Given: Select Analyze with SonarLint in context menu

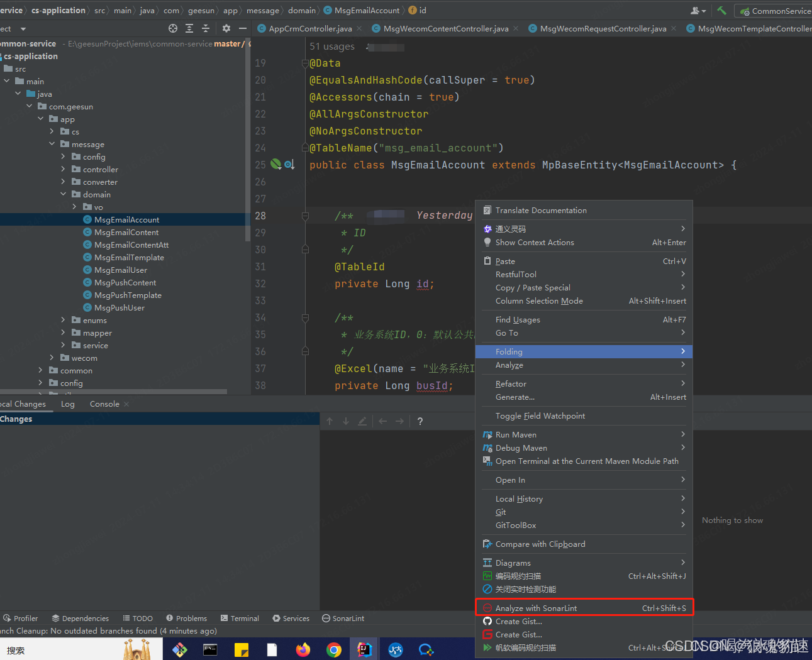Looking at the screenshot, I should (584, 608).
